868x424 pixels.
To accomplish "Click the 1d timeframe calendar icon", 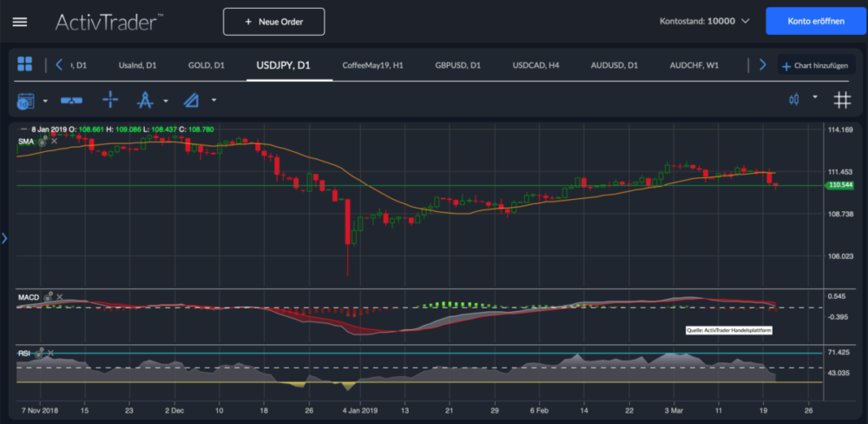I will coord(26,101).
